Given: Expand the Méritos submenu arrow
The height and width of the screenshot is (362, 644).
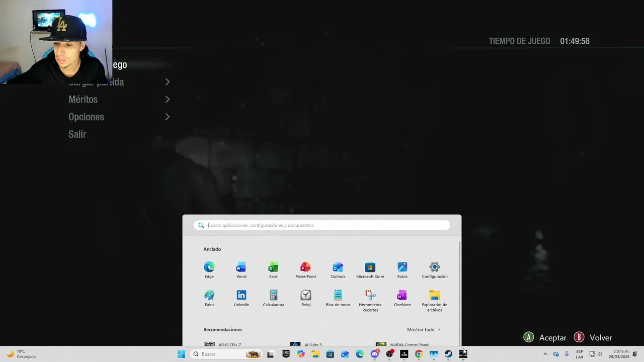Looking at the screenshot, I should (x=168, y=99).
